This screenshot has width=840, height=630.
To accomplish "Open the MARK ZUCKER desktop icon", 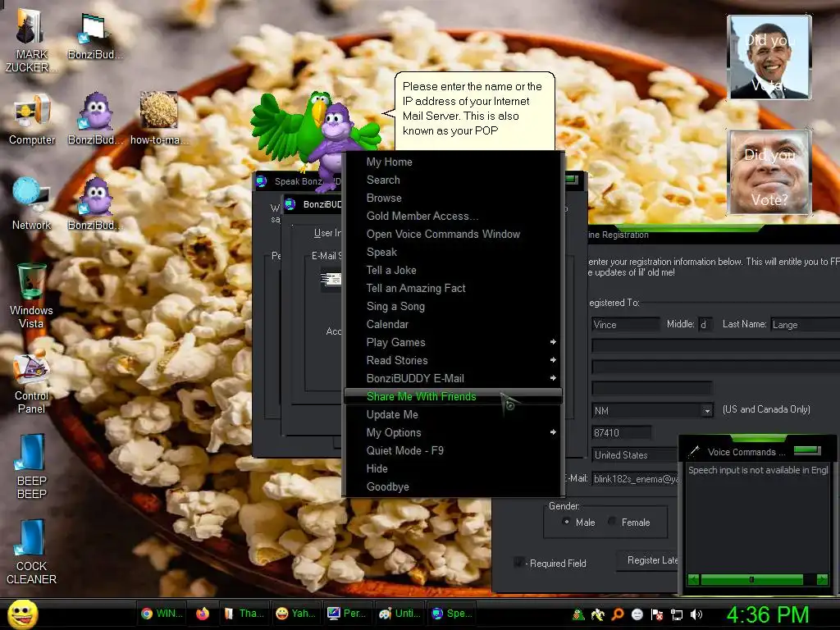I will 31,42.
